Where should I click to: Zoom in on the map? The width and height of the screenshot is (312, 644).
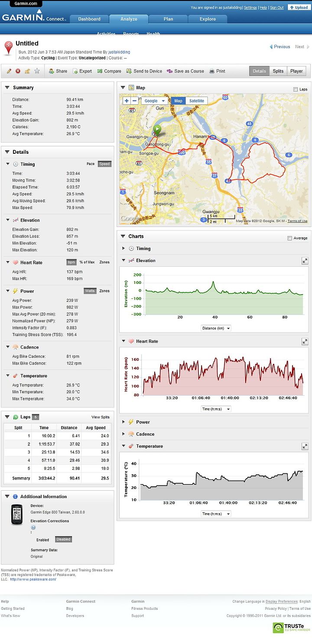click(127, 101)
